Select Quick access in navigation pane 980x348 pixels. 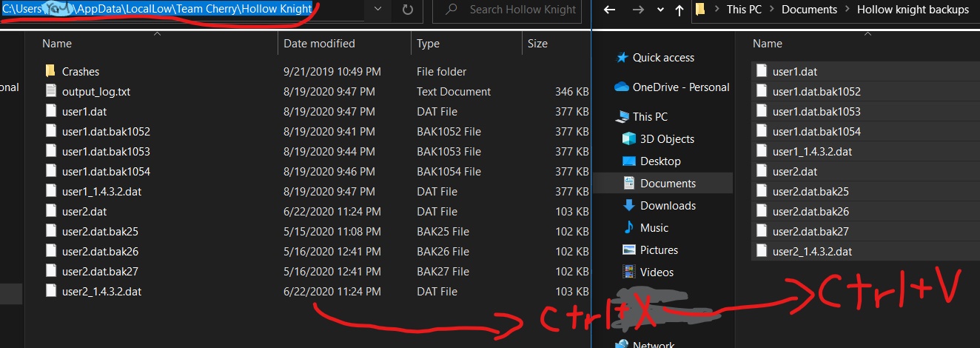pos(663,58)
